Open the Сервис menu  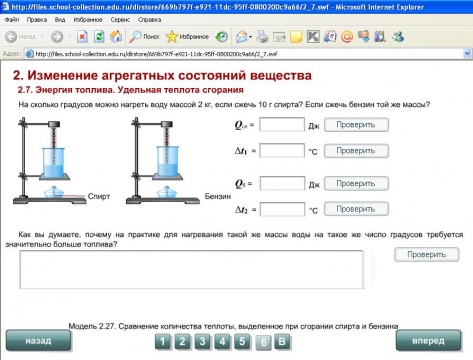click(120, 20)
